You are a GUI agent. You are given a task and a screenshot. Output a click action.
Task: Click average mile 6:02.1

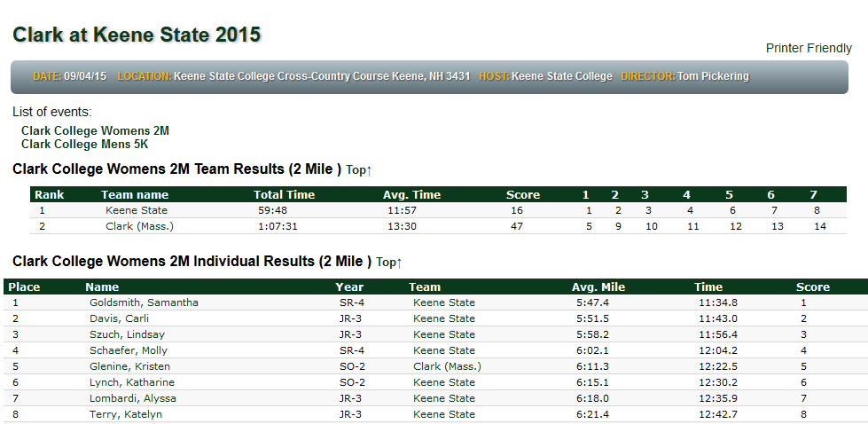click(x=592, y=351)
